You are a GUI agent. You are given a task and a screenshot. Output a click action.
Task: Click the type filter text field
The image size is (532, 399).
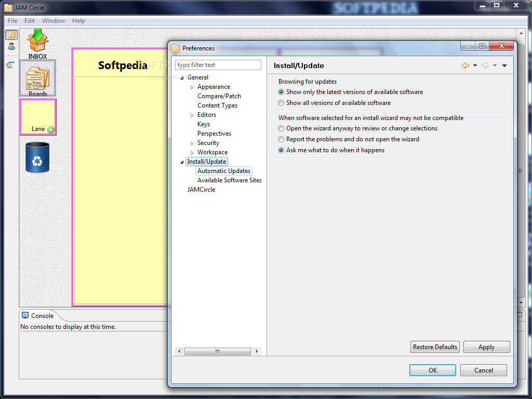point(218,65)
